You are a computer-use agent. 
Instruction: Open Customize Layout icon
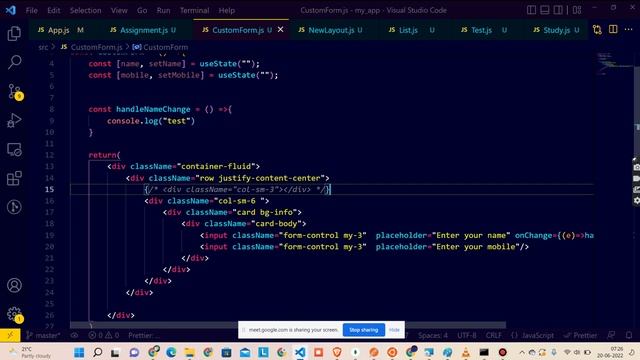577,10
